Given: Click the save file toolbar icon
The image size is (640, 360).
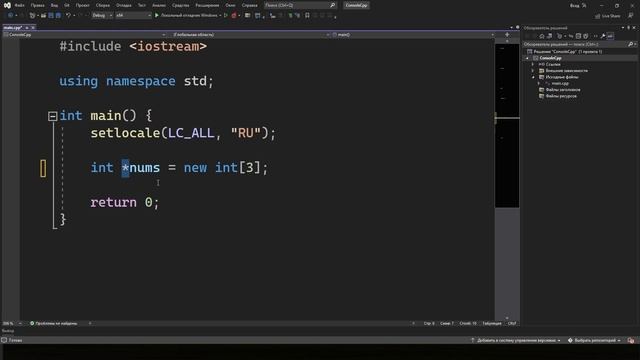Looking at the screenshot, I should [x=51, y=16].
